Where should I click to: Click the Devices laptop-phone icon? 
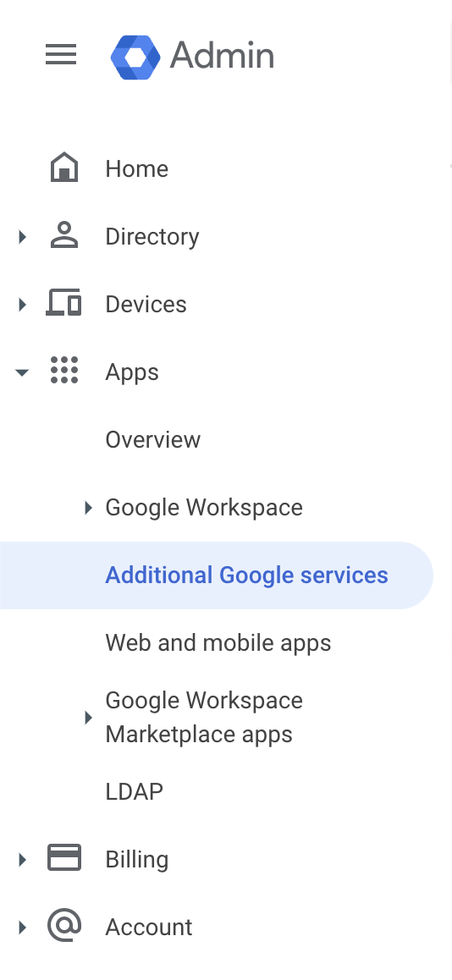point(63,303)
